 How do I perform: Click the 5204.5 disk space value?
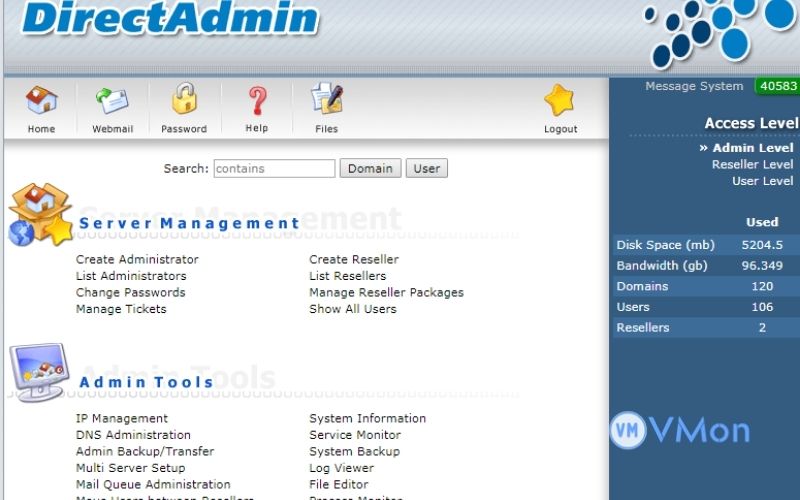coord(762,245)
